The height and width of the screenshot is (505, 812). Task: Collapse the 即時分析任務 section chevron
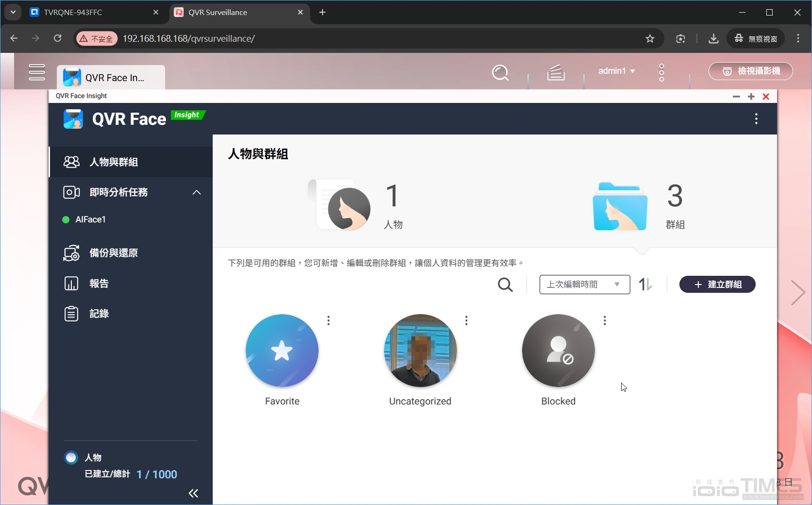point(196,192)
